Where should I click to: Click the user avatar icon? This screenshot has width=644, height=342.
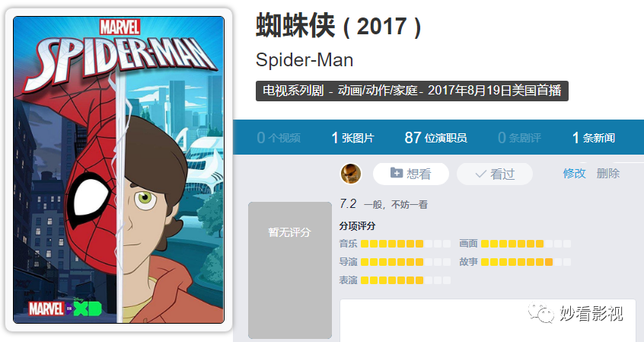[351, 174]
